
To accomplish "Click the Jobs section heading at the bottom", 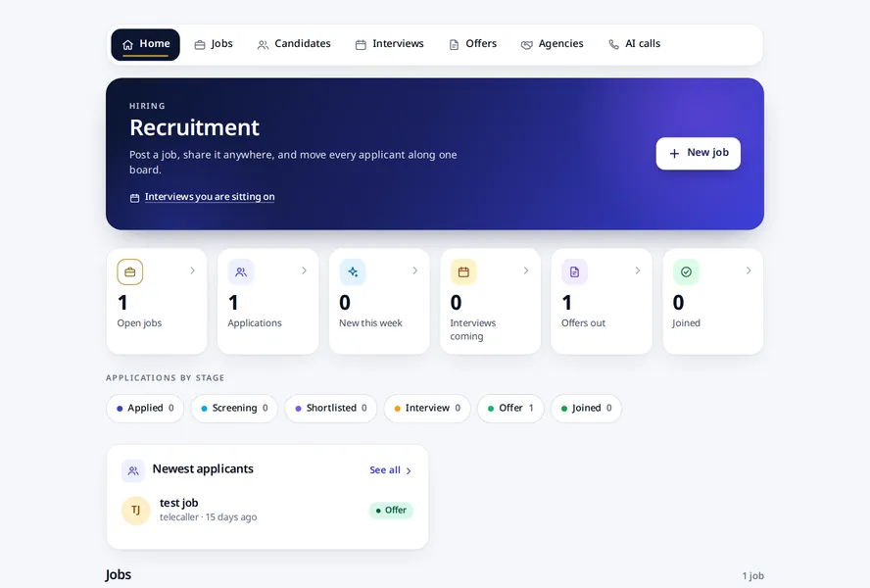I will [x=119, y=574].
